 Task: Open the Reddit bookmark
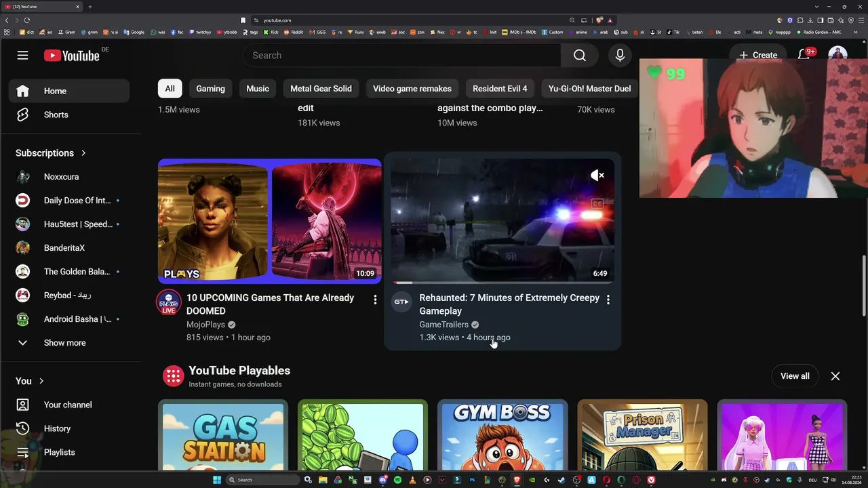pos(294,32)
